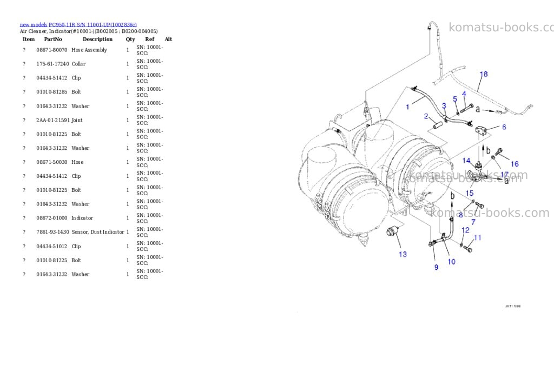554x392 pixels.
Task: Select the 'Collar' description
Action: [78, 64]
